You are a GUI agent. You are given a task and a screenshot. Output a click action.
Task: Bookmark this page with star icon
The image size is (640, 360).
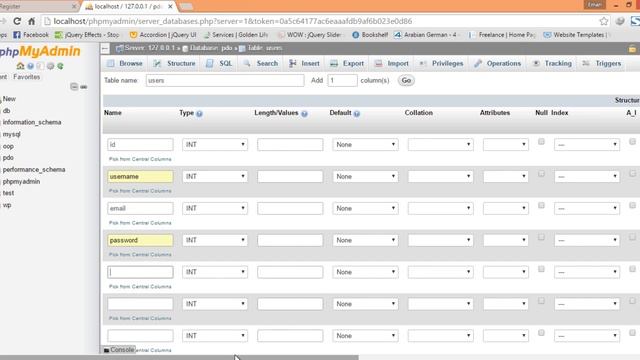pos(604,21)
